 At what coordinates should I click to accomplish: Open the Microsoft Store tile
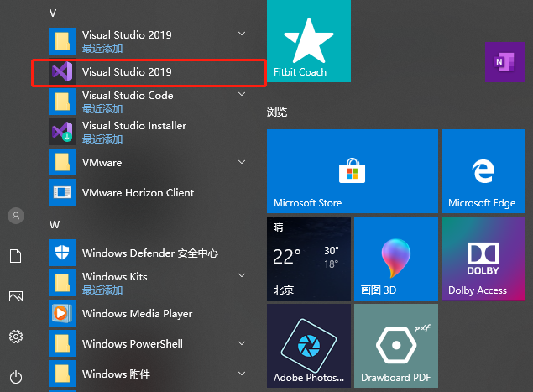[353, 171]
